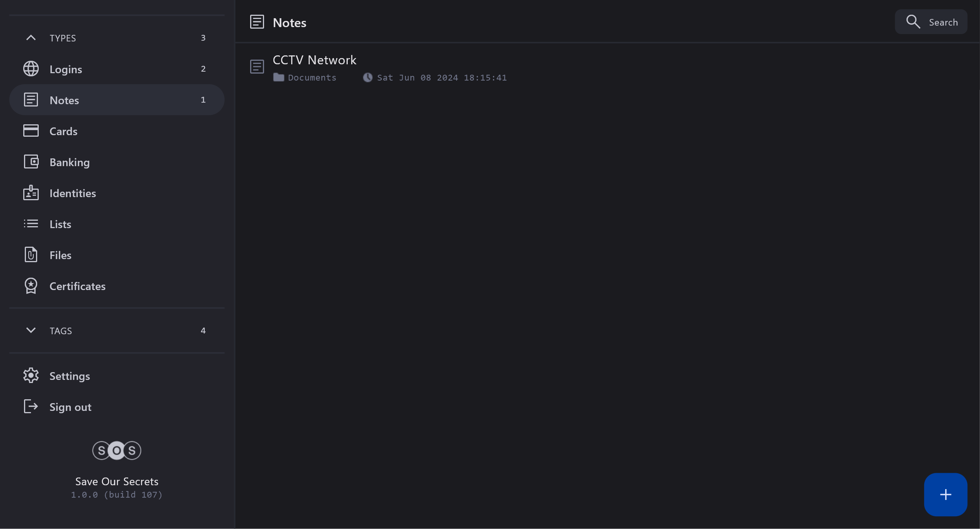
Task: Collapse the TYPES section chevron
Action: pyautogui.click(x=31, y=38)
